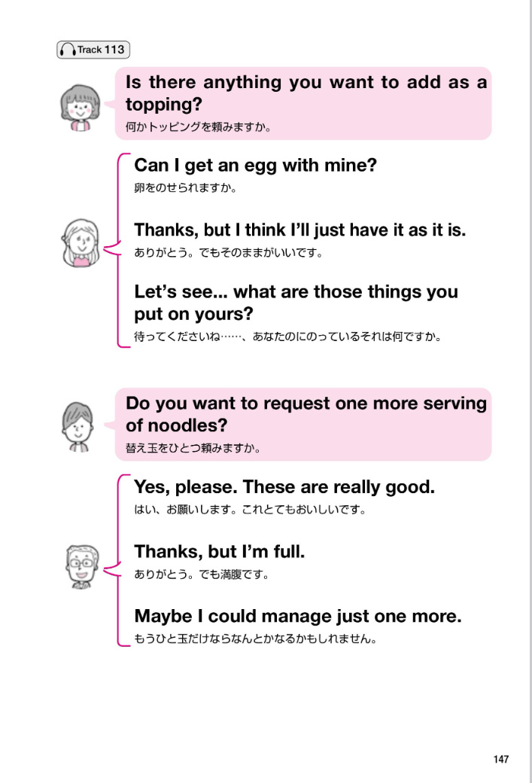Select the phrase "Can I get an egg with mine?"
This screenshot has width=532, height=783.
tap(255, 166)
